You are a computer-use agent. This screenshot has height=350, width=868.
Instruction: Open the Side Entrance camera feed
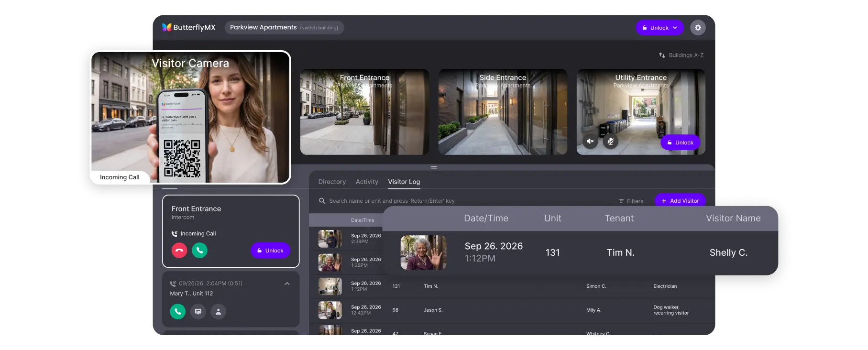pos(503,112)
